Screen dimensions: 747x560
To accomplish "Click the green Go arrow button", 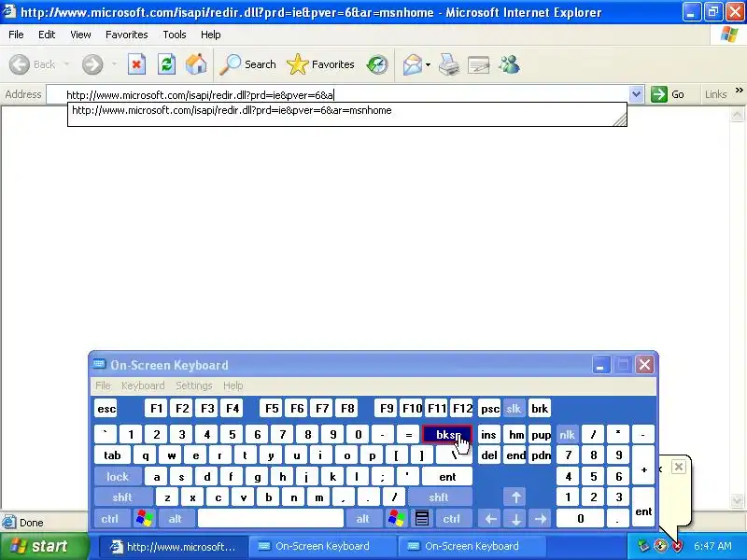I will (x=668, y=94).
